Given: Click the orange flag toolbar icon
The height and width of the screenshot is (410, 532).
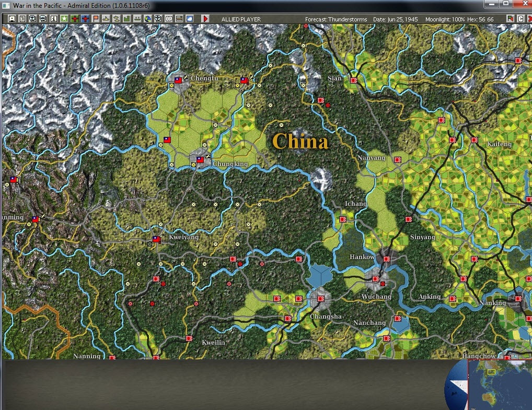Looking at the screenshot, I should 96,19.
